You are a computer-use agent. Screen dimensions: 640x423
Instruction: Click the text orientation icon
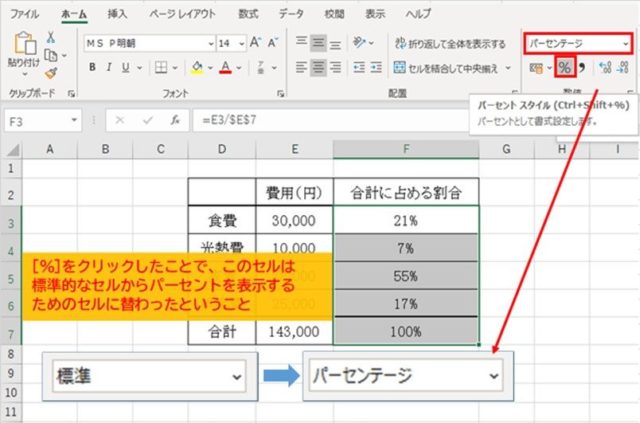359,42
